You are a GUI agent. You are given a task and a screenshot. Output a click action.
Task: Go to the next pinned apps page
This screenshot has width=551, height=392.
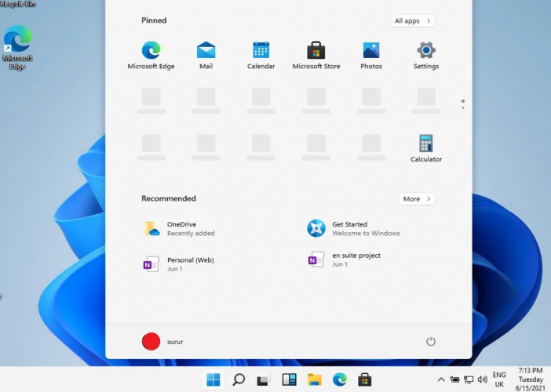(463, 107)
